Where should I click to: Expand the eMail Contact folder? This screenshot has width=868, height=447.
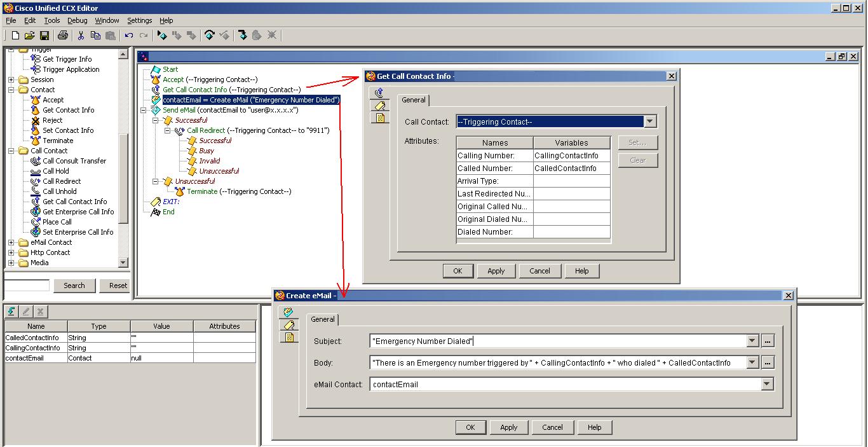(11, 243)
